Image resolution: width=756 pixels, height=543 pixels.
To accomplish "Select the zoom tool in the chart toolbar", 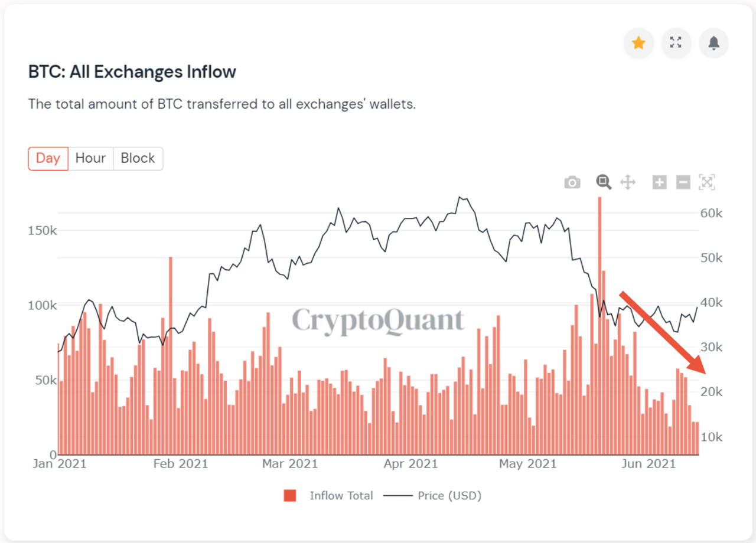I will tap(603, 182).
